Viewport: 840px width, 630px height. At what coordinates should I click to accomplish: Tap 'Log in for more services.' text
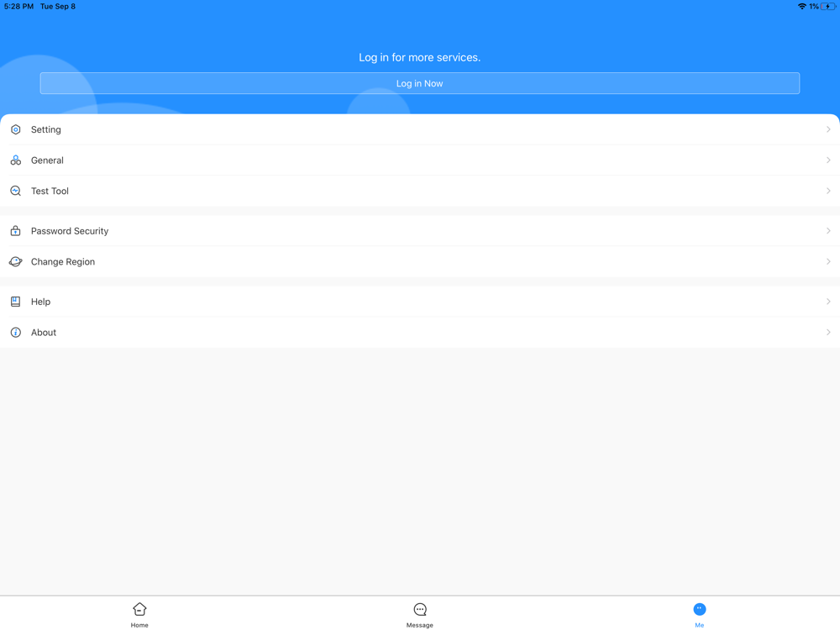click(x=419, y=57)
